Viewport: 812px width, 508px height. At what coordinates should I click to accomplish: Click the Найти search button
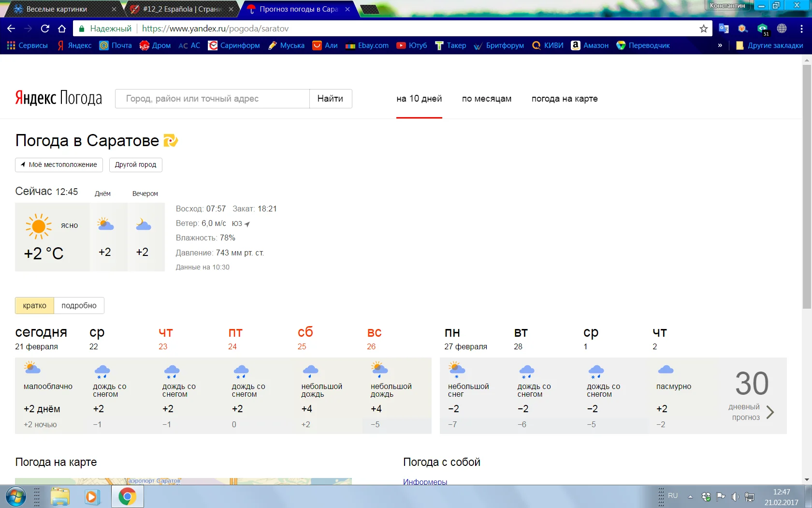click(x=330, y=99)
